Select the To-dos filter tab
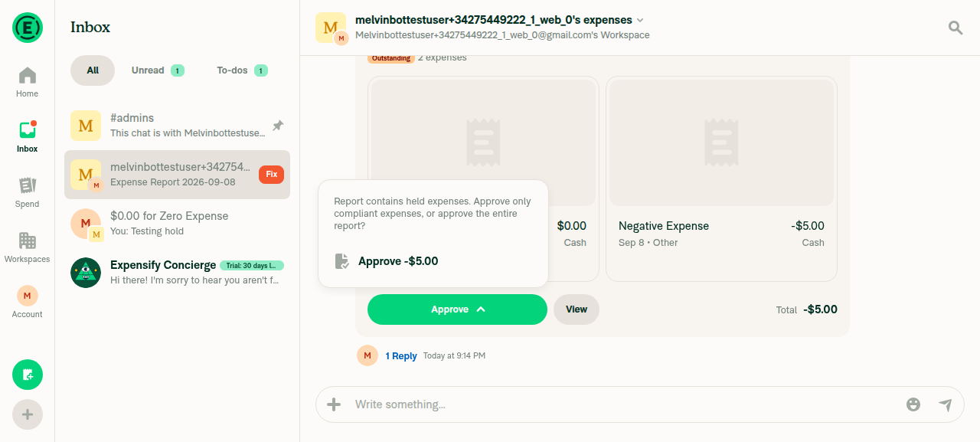 pos(241,70)
